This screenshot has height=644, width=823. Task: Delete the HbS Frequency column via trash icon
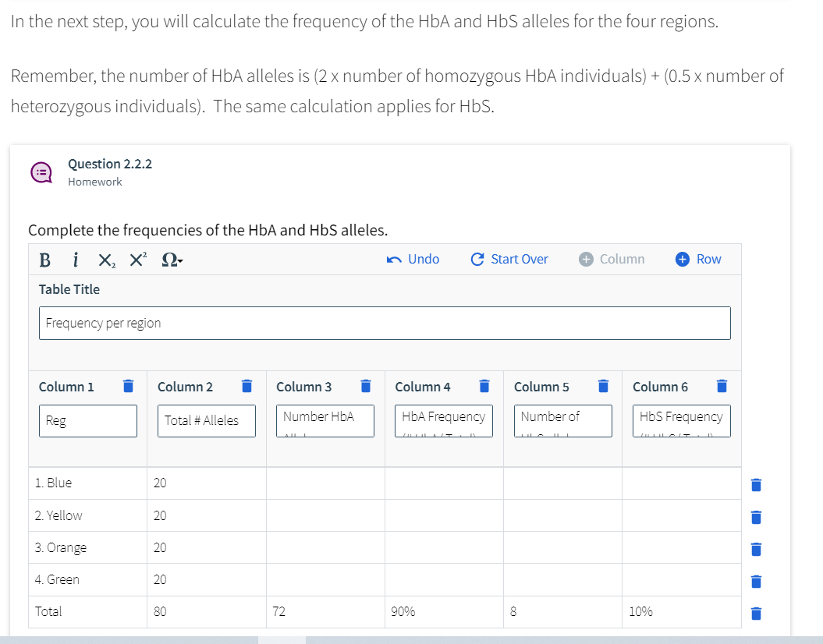coord(721,385)
